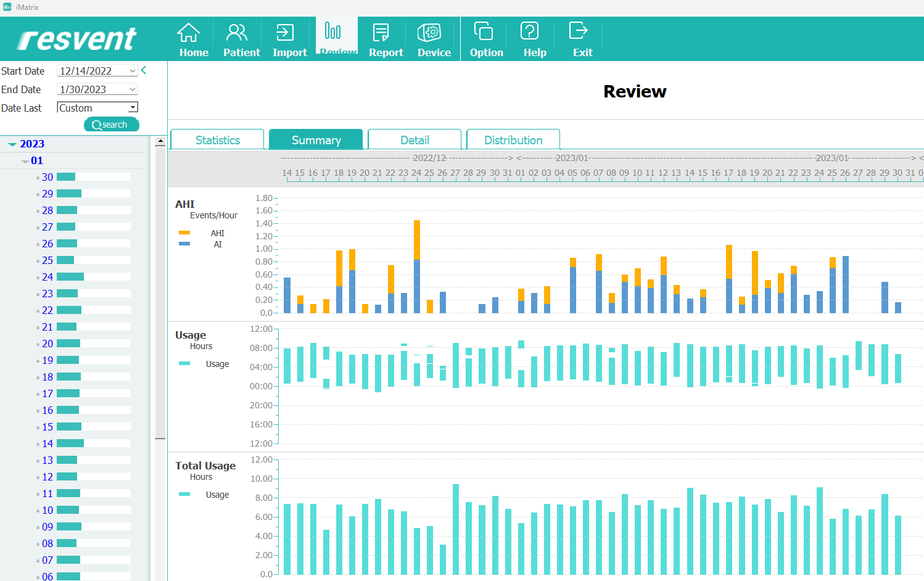Select day 20 in the date tree
This screenshot has width=924, height=581.
[47, 344]
